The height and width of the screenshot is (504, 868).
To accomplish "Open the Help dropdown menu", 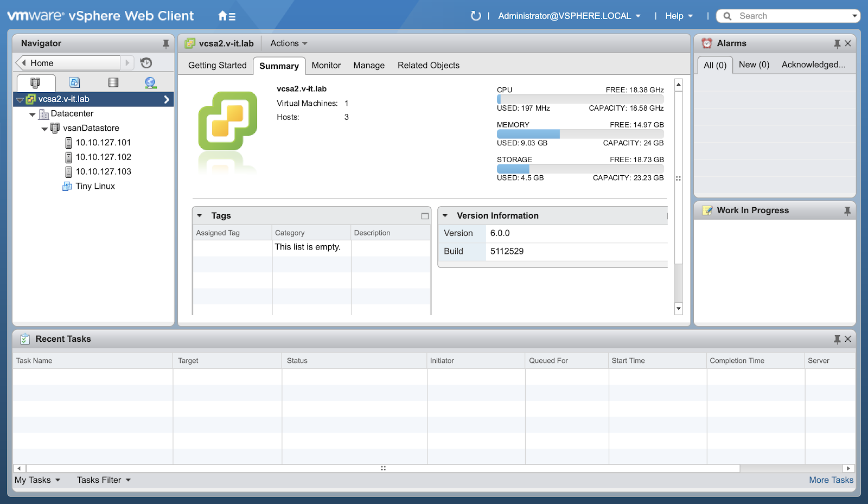I will click(679, 16).
